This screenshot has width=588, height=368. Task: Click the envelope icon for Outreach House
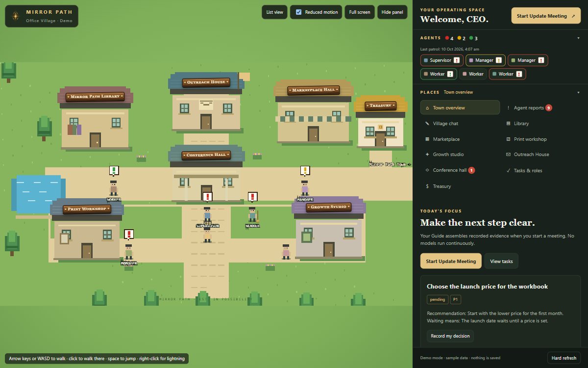(509, 155)
